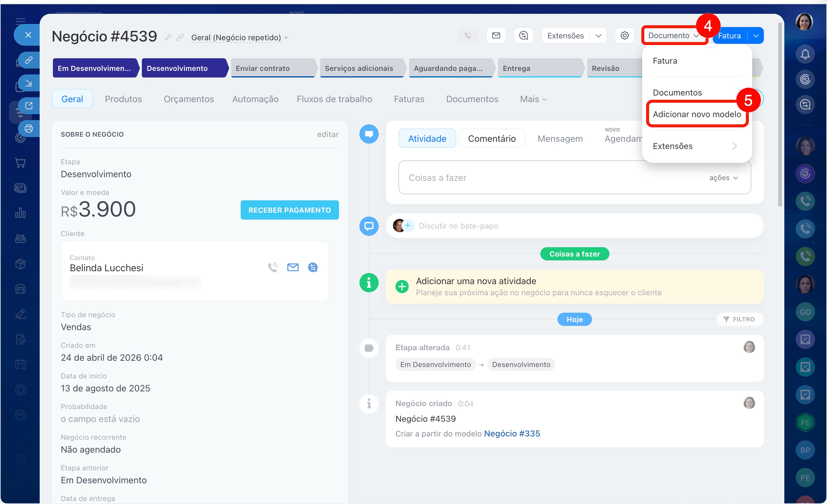
Task: Click green plus to add new activity
Action: pyautogui.click(x=402, y=287)
